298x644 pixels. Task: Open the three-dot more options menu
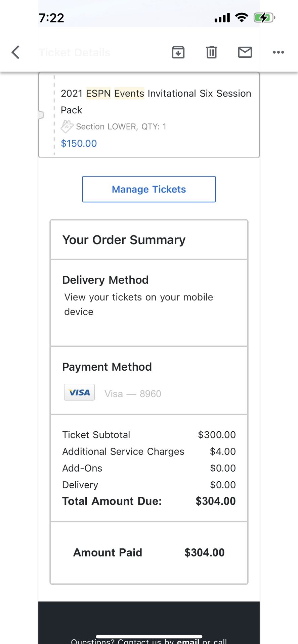[x=279, y=52]
